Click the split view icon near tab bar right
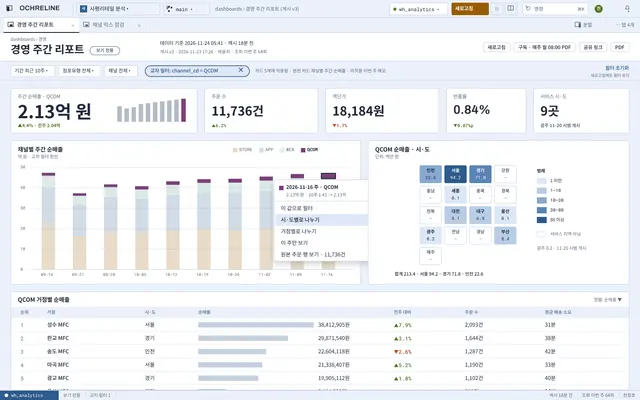The height and width of the screenshot is (400, 640). [x=577, y=24]
